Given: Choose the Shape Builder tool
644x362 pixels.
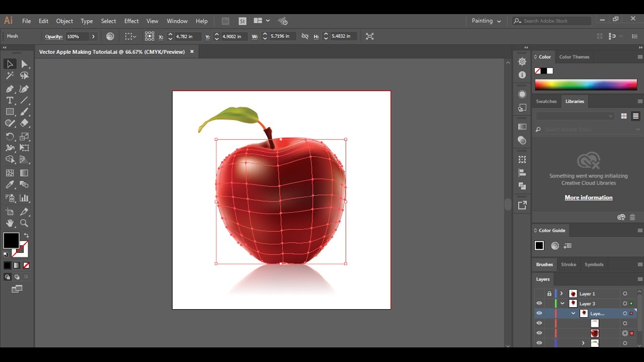Looking at the screenshot, I should tap(10, 159).
